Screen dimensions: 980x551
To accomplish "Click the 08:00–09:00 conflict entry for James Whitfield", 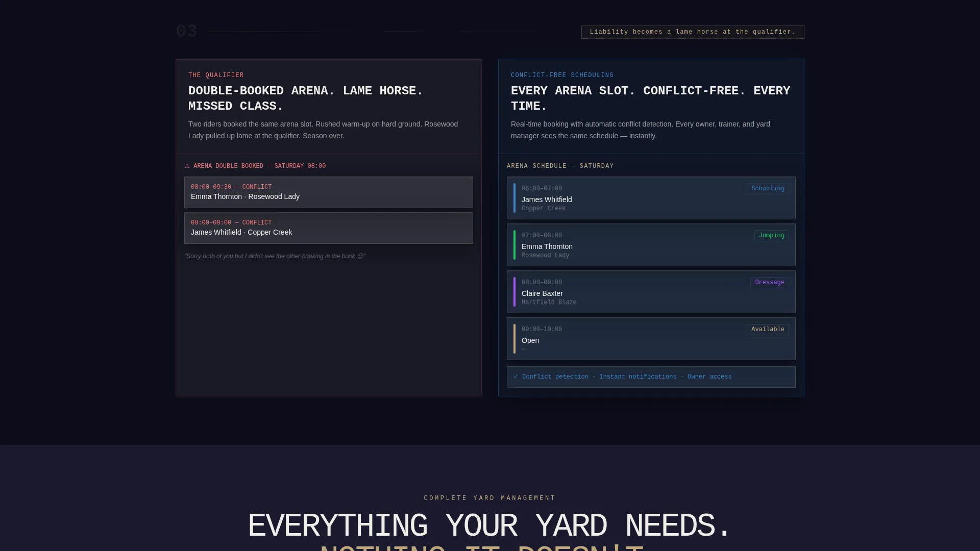I will pyautogui.click(x=328, y=228).
